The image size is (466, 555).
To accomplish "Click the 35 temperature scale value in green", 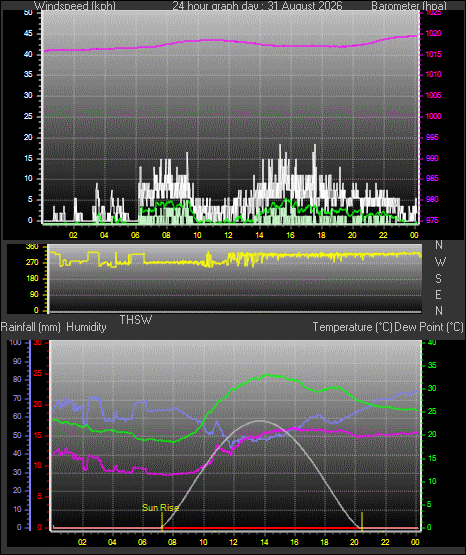I will 432,365.
